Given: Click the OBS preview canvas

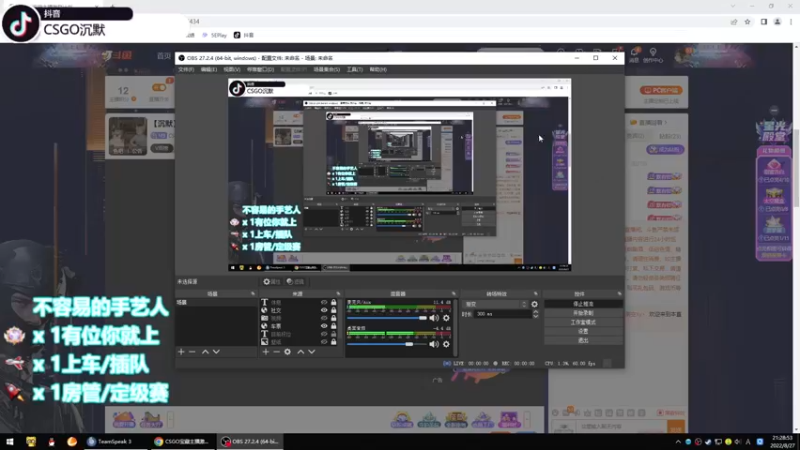Looking at the screenshot, I should pos(399,174).
